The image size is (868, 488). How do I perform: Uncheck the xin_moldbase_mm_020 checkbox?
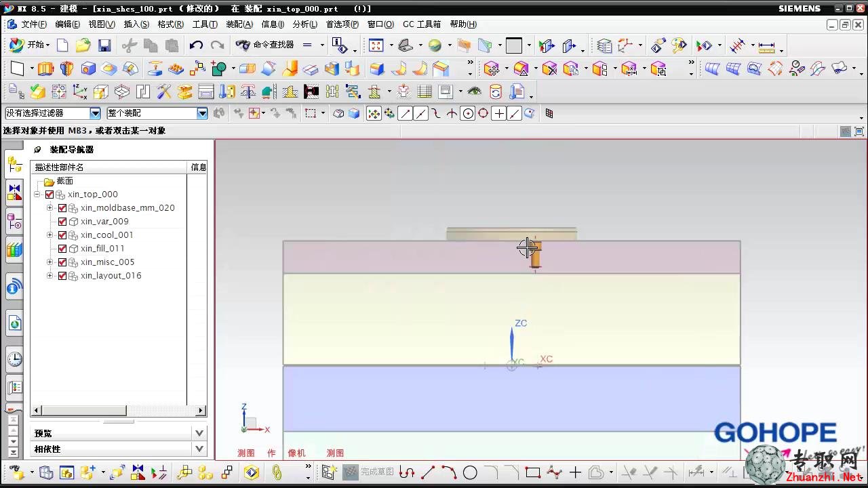pos(62,208)
